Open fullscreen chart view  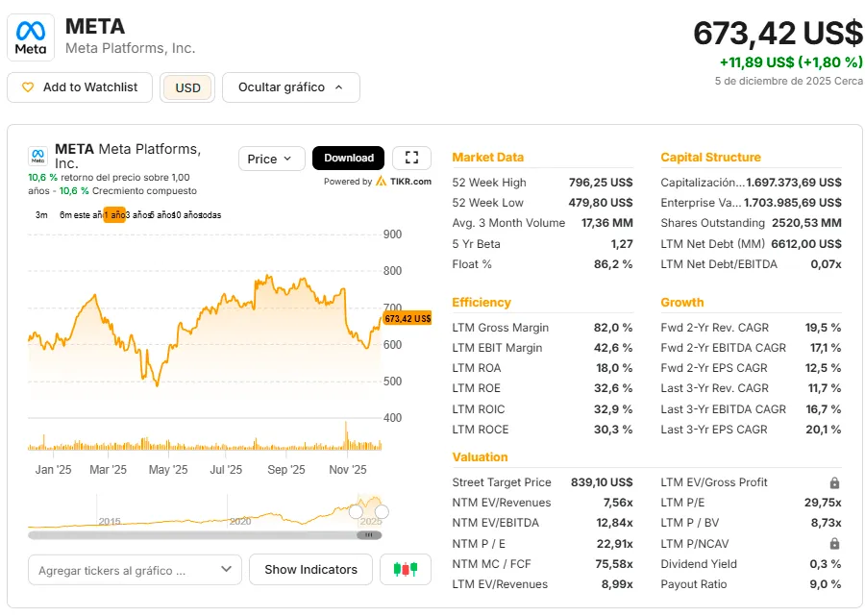tap(411, 159)
